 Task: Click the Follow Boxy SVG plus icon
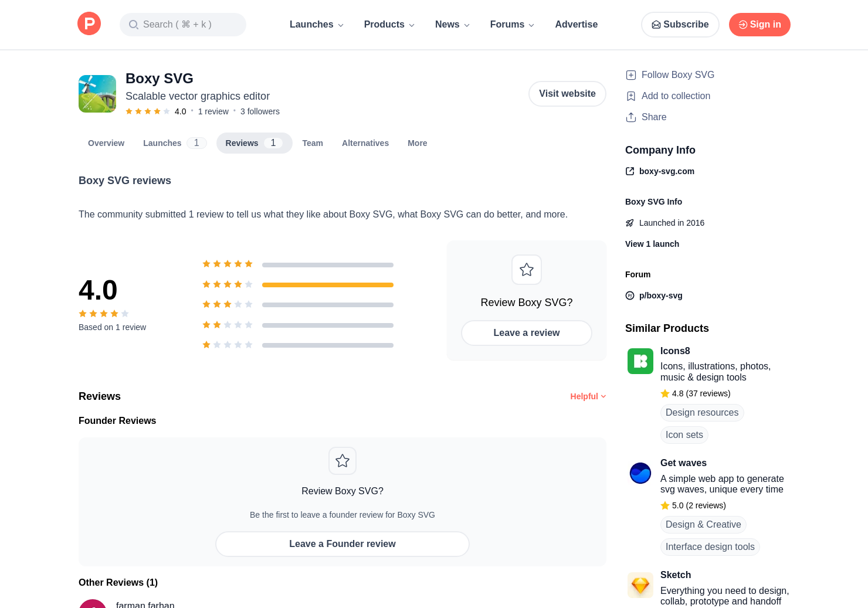point(631,75)
